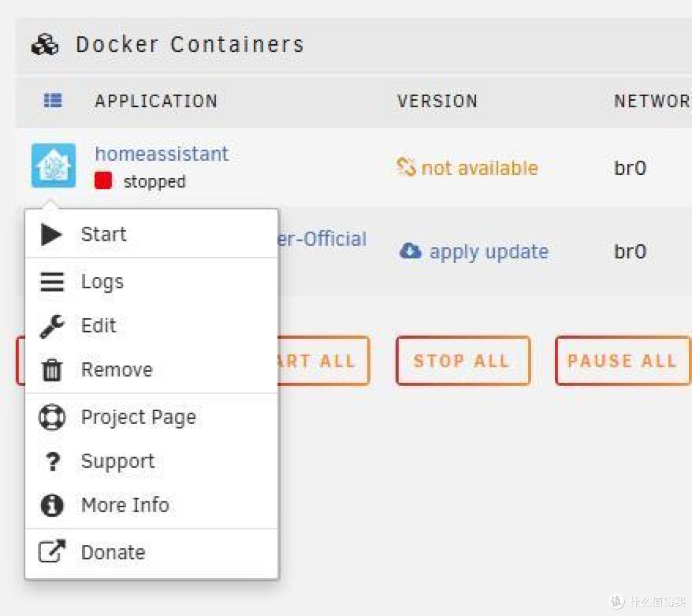The image size is (692, 616).
Task: Choose the Start menu entry
Action: pyautogui.click(x=104, y=234)
